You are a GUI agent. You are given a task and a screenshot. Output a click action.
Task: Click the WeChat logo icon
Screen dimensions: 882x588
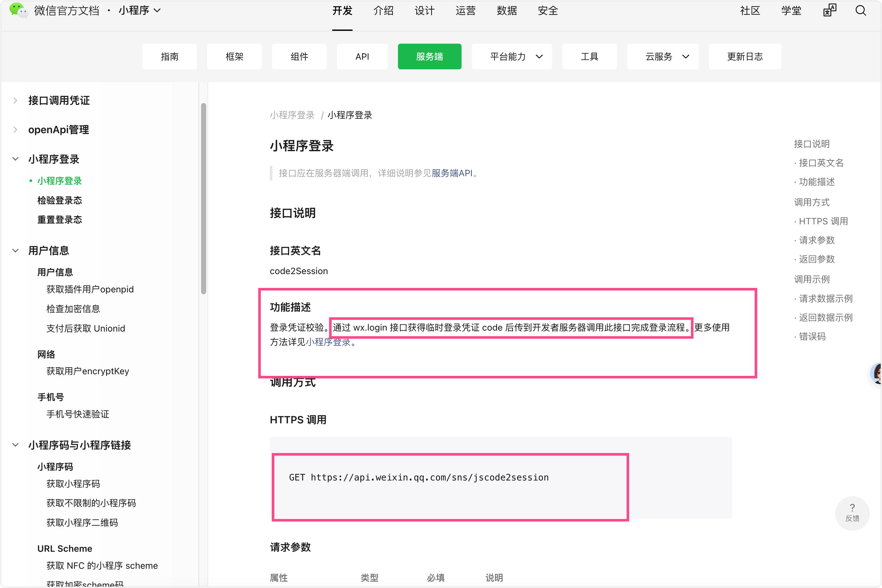click(18, 10)
